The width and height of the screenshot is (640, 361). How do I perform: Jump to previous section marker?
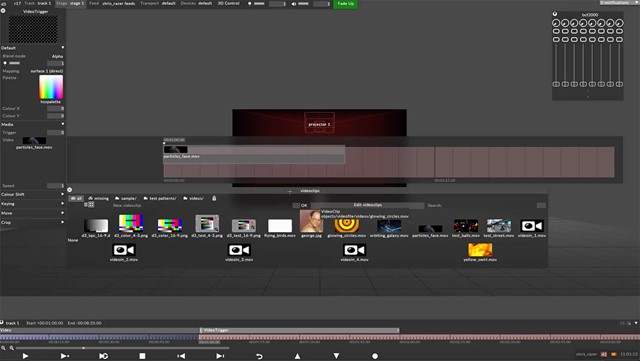click(181, 356)
